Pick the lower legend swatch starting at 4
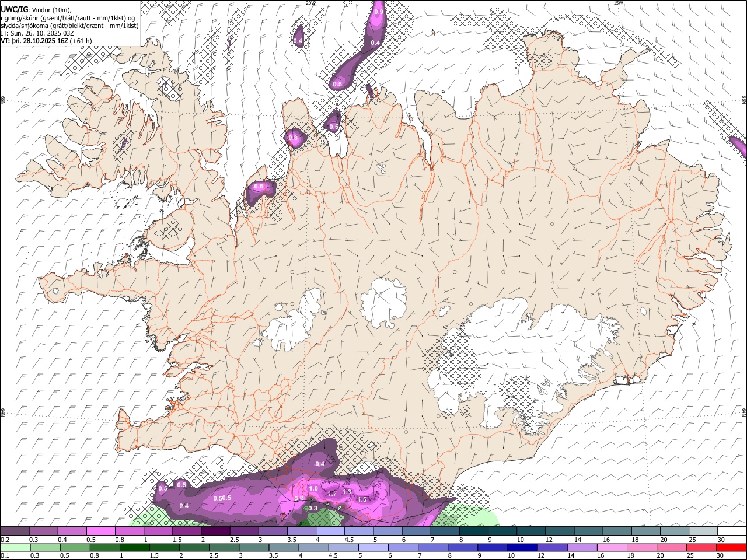Image resolution: width=747 pixels, height=560 pixels. click(314, 547)
